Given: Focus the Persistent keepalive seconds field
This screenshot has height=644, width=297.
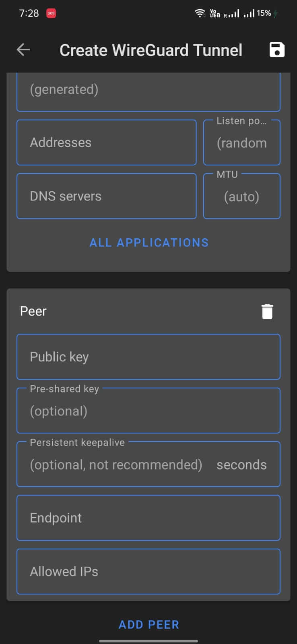Looking at the screenshot, I should click(148, 464).
